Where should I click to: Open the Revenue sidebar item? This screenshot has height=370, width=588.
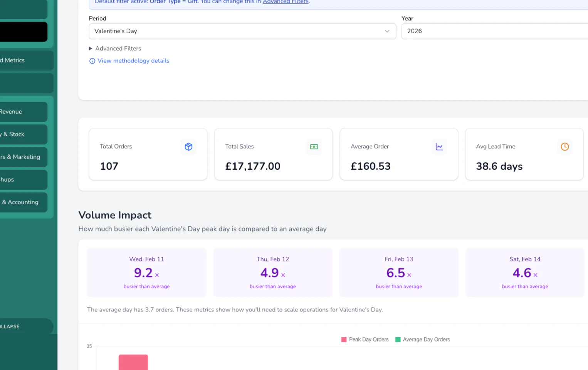(24, 112)
